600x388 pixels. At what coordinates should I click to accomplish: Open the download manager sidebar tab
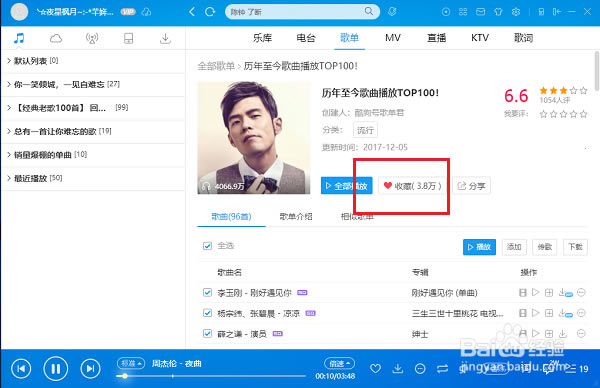pyautogui.click(x=165, y=38)
